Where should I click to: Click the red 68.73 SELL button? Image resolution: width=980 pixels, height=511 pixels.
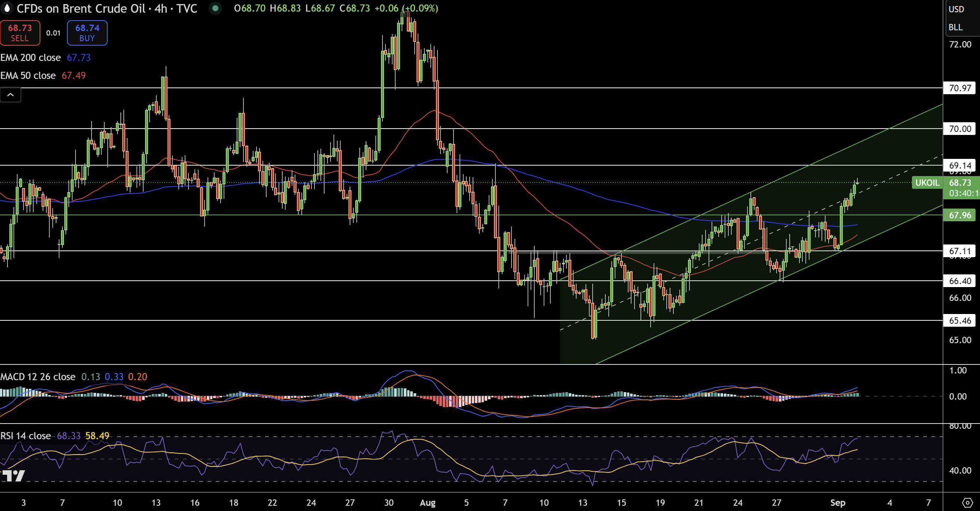[x=20, y=33]
